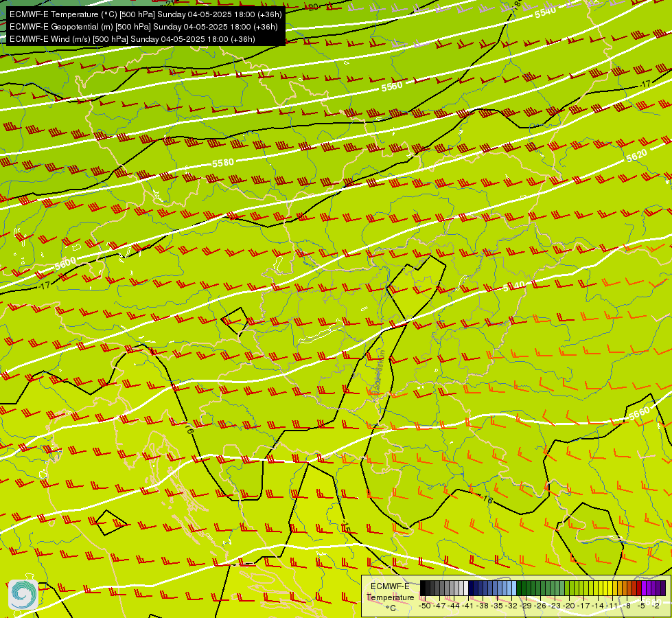Click the ECMWF-E Geopotential title line
672x618 pixels.
143,27
